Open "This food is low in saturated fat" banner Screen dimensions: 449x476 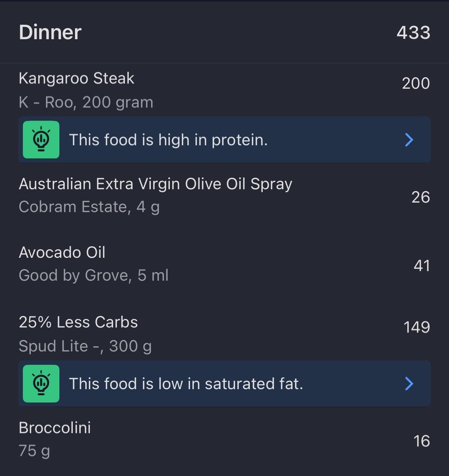pos(186,383)
